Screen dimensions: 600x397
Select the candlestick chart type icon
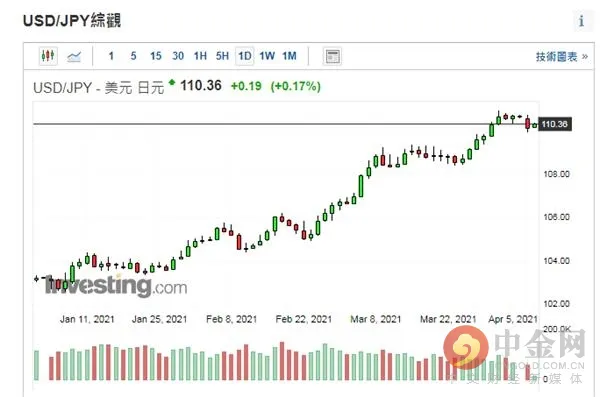(x=48, y=56)
